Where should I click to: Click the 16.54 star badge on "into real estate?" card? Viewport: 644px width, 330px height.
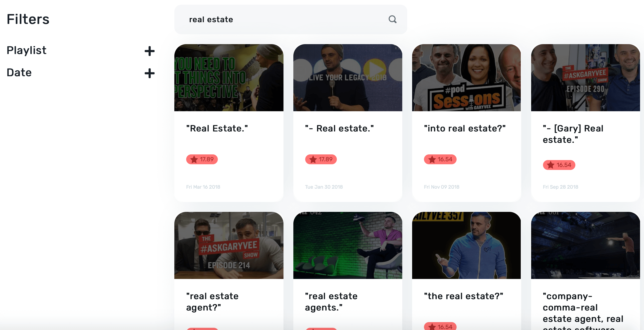440,159
